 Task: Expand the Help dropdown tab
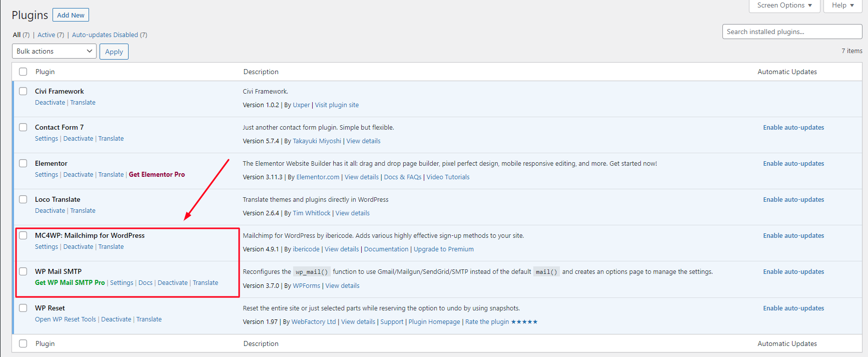(842, 6)
